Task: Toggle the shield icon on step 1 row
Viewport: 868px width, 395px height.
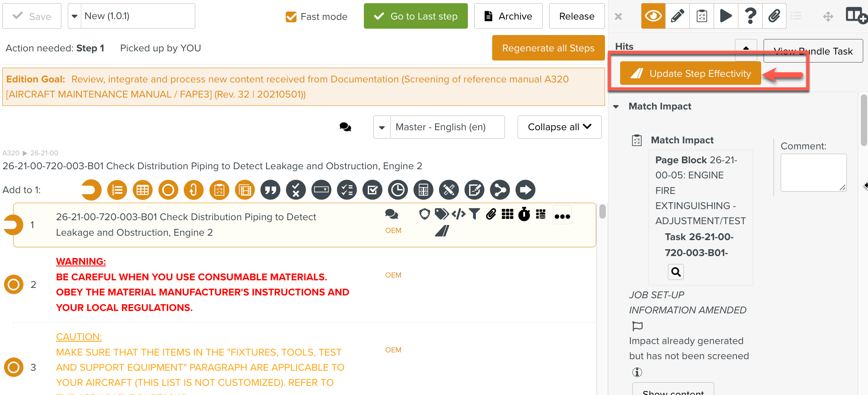Action: (x=424, y=214)
